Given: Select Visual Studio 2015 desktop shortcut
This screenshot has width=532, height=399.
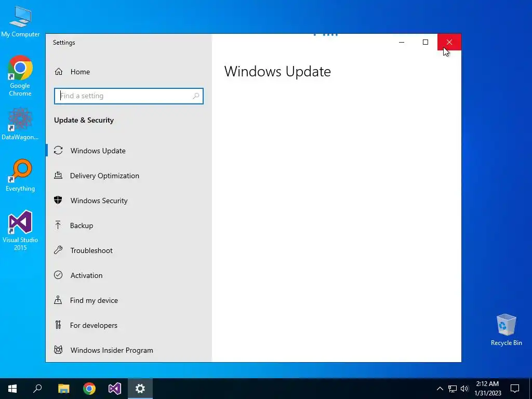Looking at the screenshot, I should [20, 230].
